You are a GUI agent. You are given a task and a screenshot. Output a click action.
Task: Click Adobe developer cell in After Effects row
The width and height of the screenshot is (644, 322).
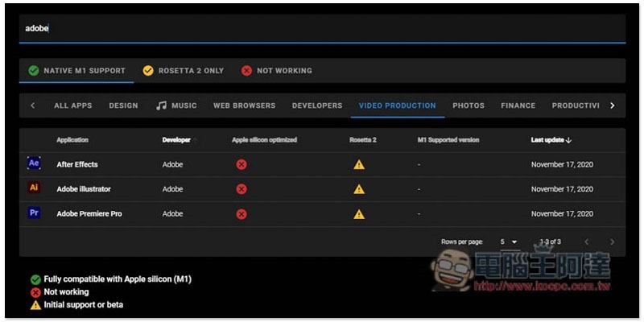172,164
